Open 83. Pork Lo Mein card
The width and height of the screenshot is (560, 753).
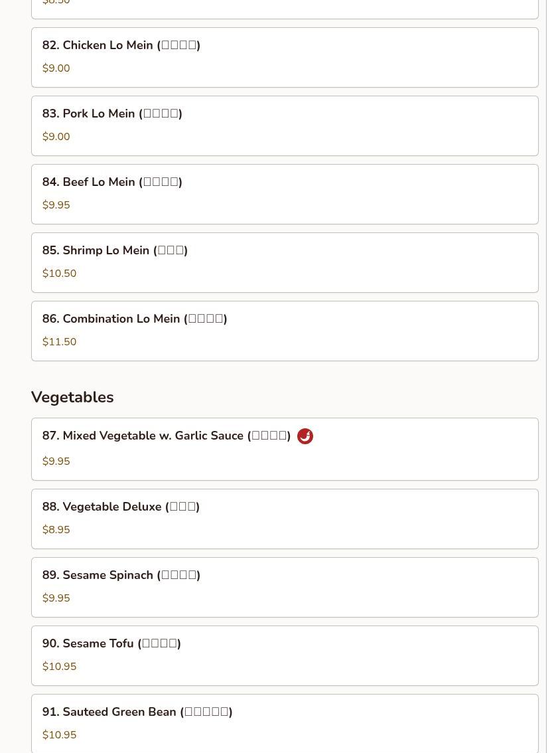[x=285, y=126]
